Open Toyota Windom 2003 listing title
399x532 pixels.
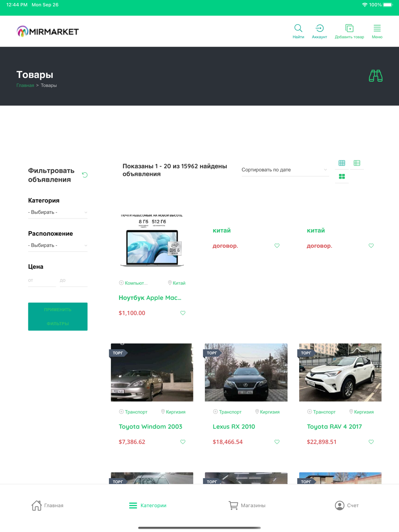click(150, 427)
